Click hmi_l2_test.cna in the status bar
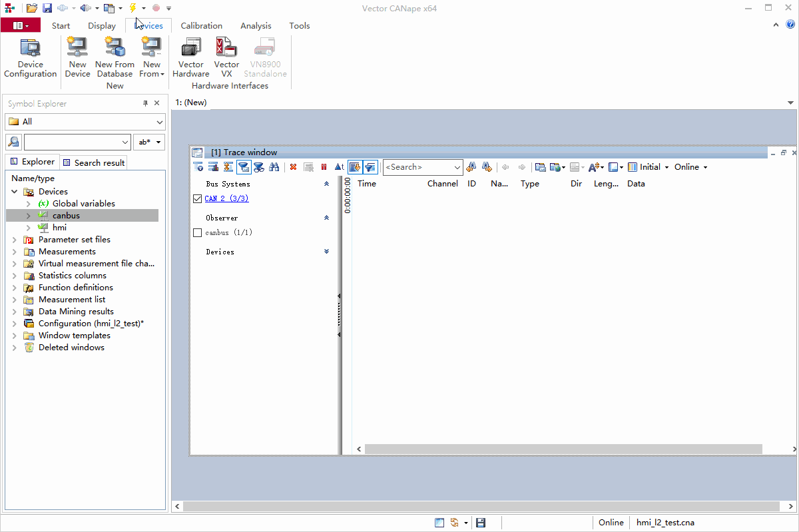 click(665, 523)
